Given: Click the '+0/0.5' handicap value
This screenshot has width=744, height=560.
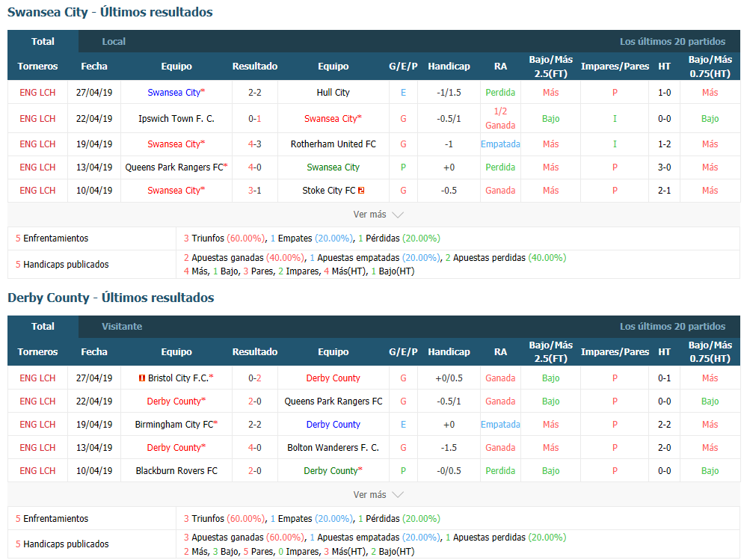Looking at the screenshot, I should tap(449, 378).
